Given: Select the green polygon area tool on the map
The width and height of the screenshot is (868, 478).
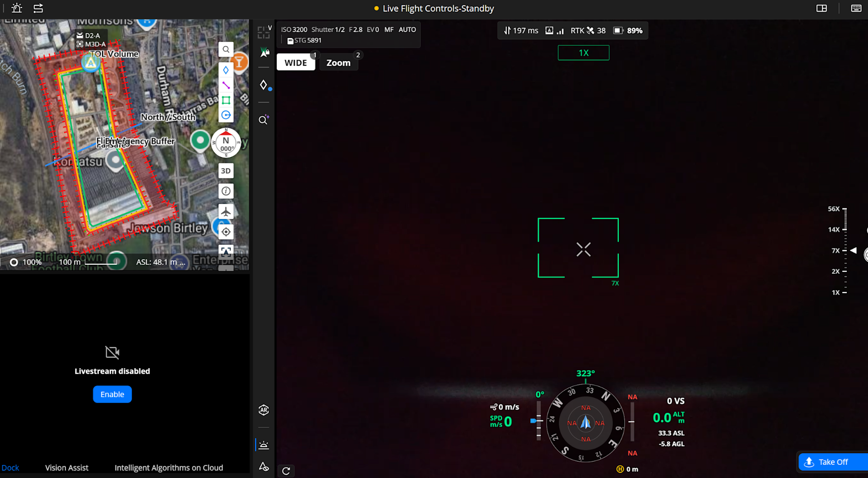Looking at the screenshot, I should (226, 100).
